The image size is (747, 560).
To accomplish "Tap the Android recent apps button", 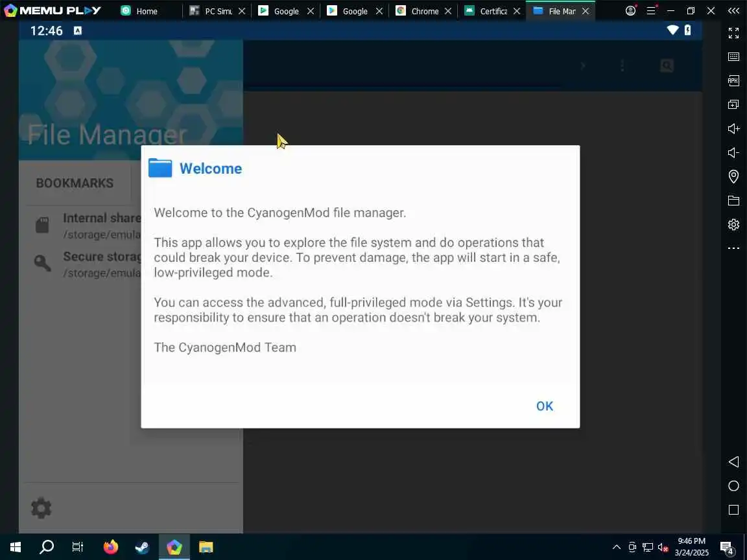I will pyautogui.click(x=733, y=510).
